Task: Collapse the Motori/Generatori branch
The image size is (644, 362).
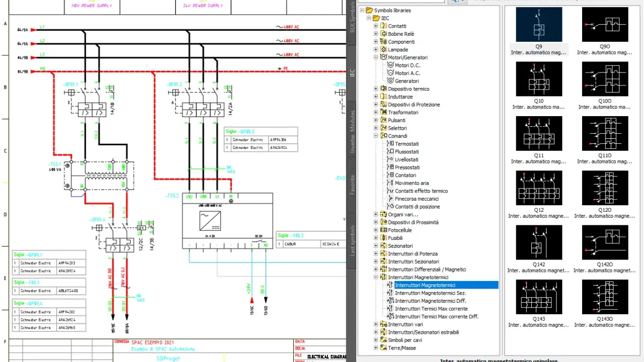Action: 376,57
